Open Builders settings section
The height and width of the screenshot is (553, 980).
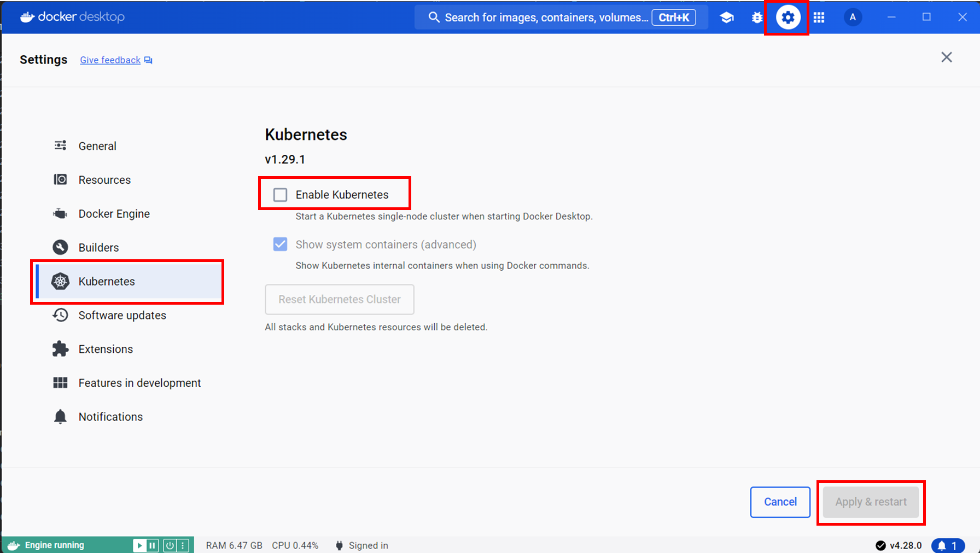[129, 247]
